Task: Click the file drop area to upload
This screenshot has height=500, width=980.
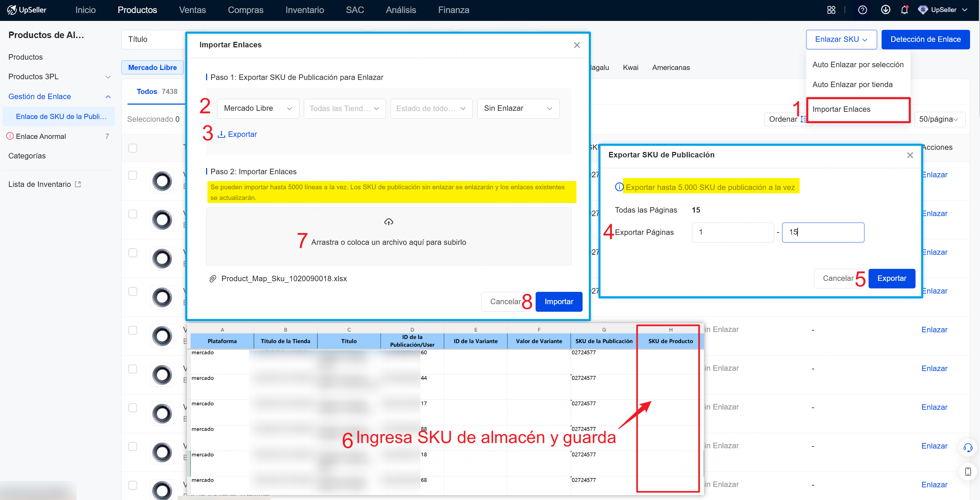Action: click(x=389, y=236)
